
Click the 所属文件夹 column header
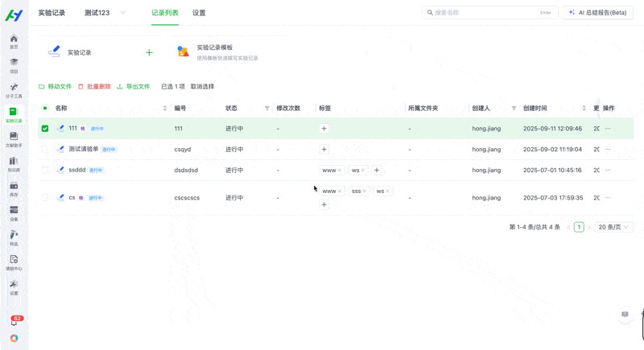click(423, 109)
